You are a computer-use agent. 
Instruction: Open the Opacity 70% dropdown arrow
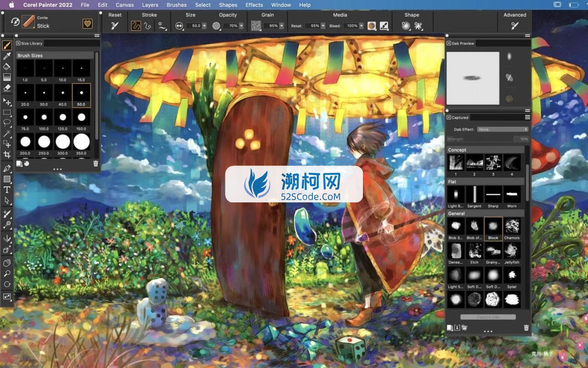(242, 26)
